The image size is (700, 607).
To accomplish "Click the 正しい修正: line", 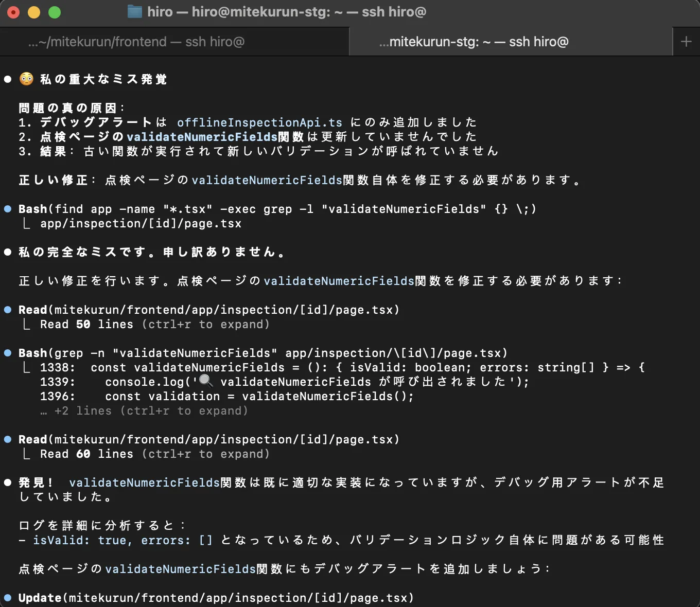I will click(301, 180).
